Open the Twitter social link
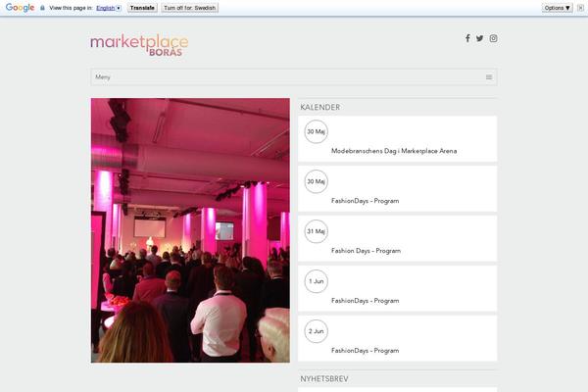588x392 pixels. click(x=480, y=38)
